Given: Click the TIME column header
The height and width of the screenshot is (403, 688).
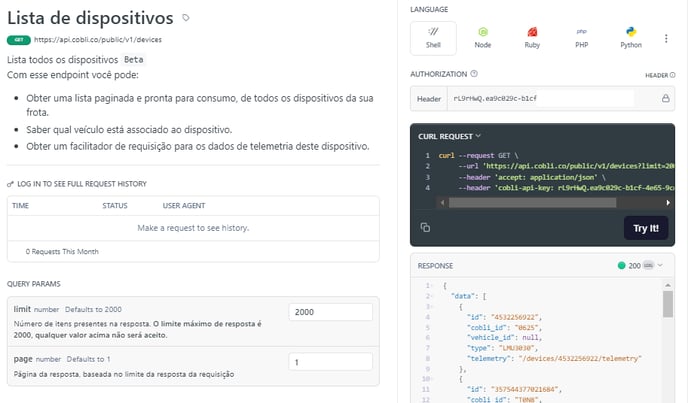Looking at the screenshot, I should click(x=20, y=205).
